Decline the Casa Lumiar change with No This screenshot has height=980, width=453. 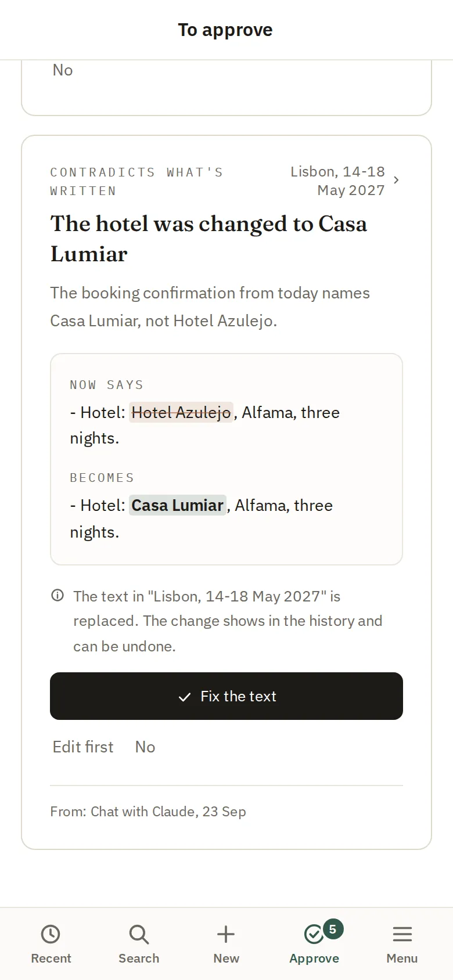145,747
